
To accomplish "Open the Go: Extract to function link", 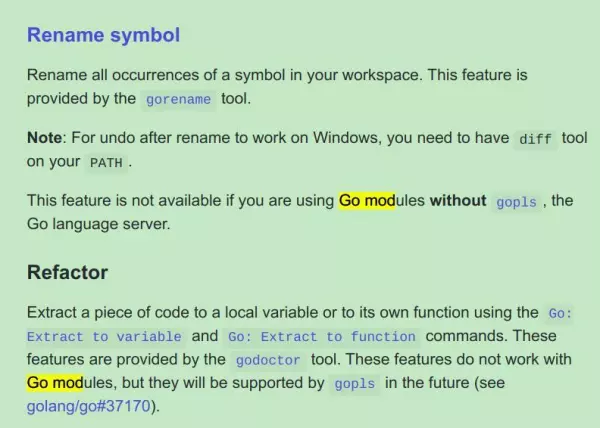I will click(321, 337).
